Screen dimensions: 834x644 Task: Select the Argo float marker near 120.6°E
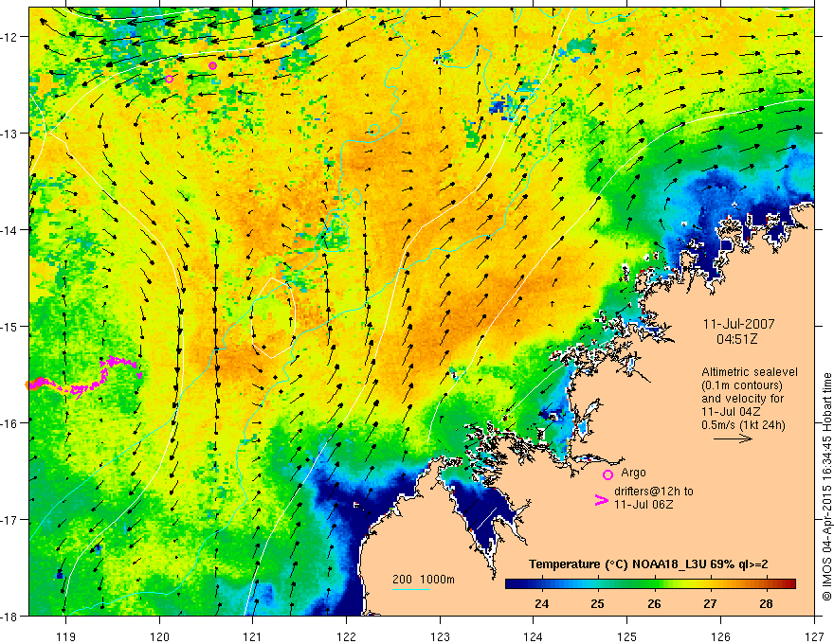pos(212,66)
